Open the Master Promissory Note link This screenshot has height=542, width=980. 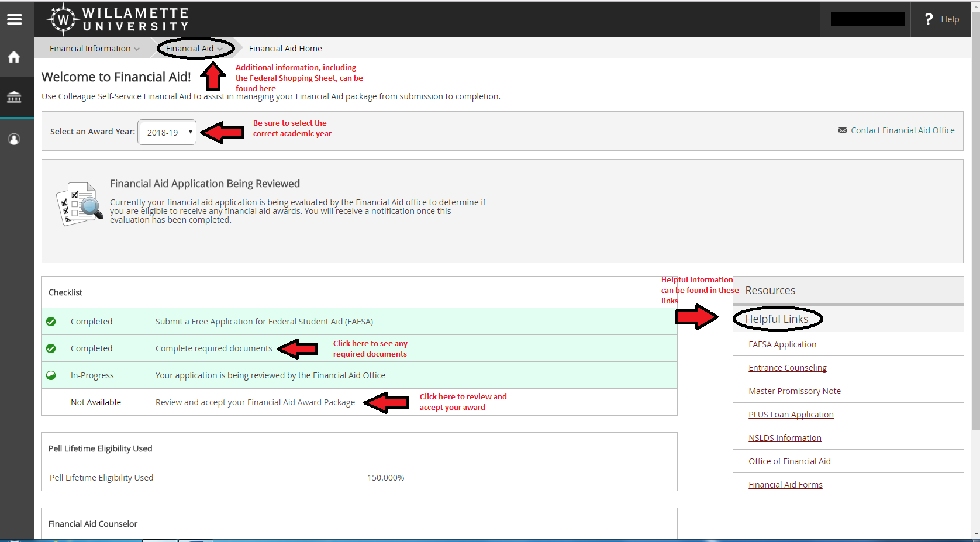tap(795, 391)
